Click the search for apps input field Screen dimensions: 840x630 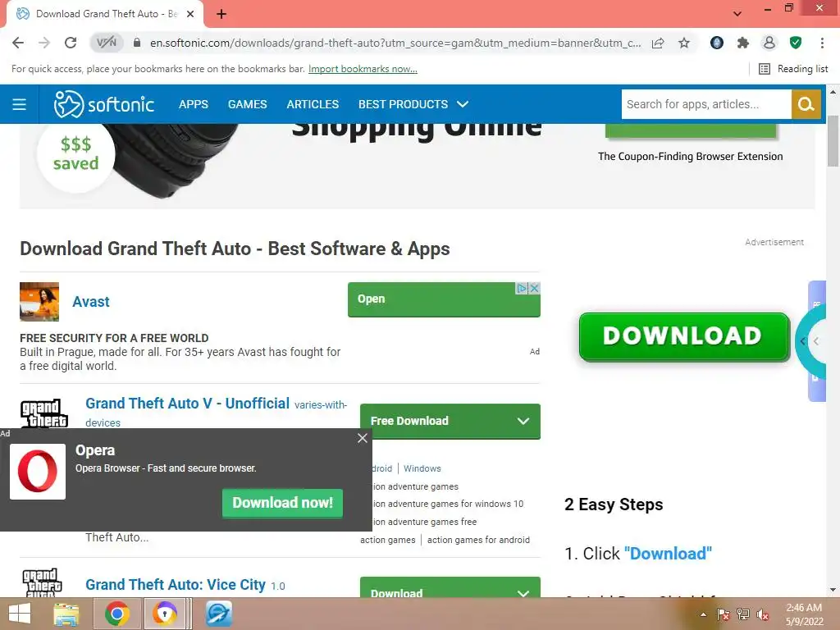point(706,104)
